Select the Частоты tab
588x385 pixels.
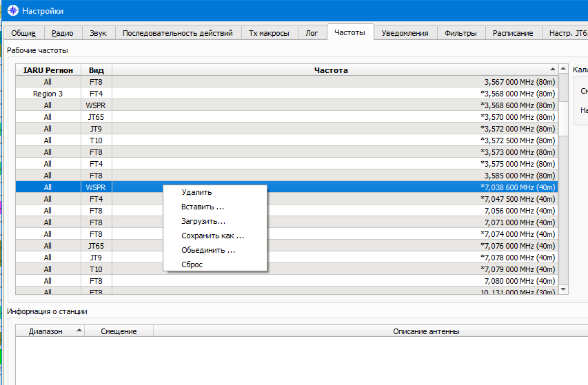(x=350, y=32)
